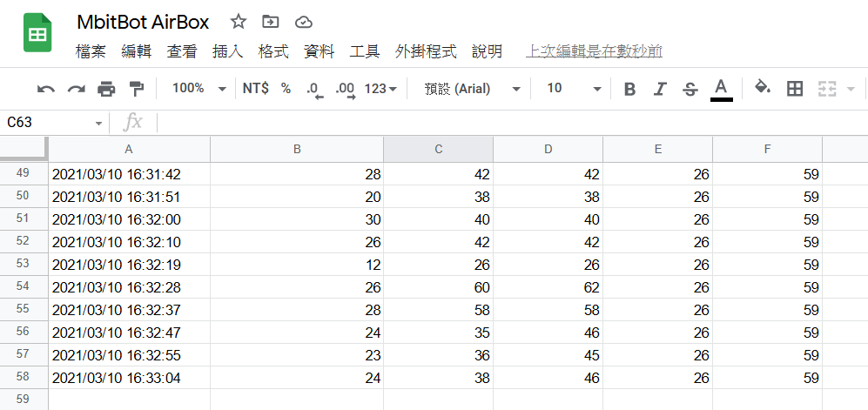Star the MbitBot AirBox document
868x410 pixels.
[x=239, y=22]
